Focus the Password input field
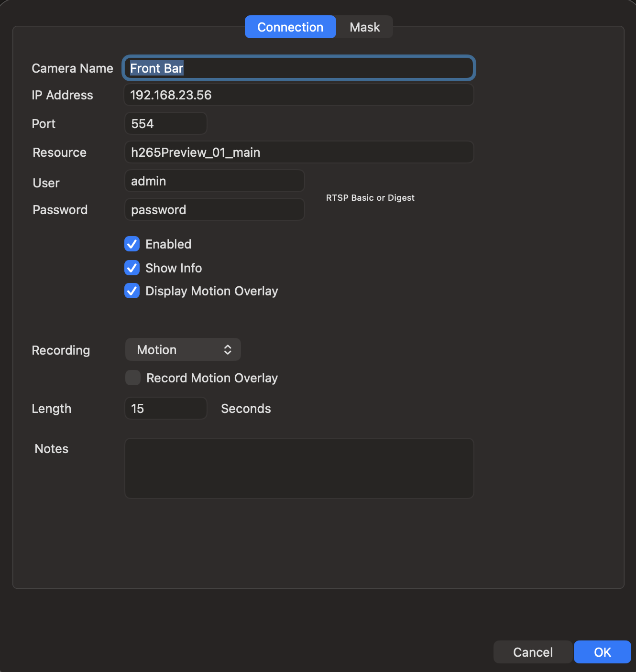The height and width of the screenshot is (672, 636). tap(214, 210)
